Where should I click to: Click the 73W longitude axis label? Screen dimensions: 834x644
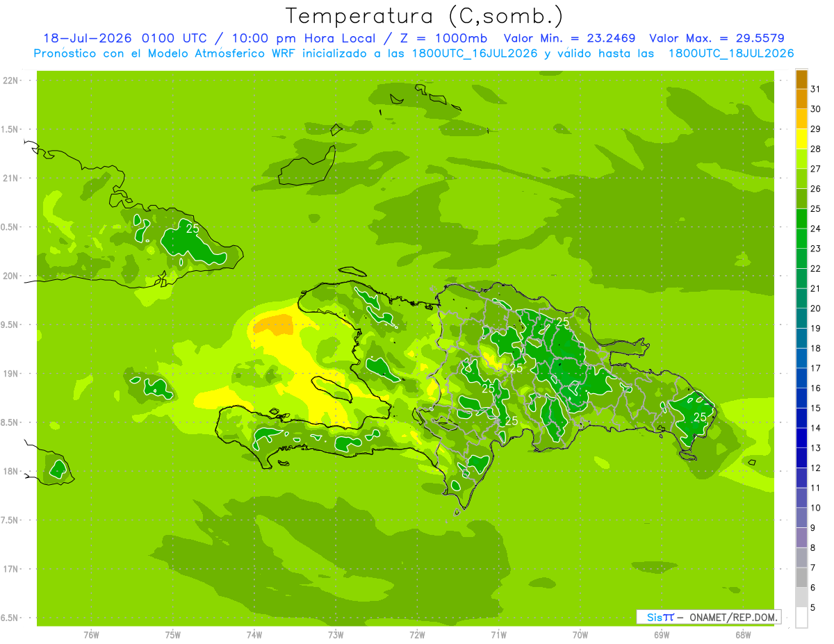pyautogui.click(x=336, y=635)
